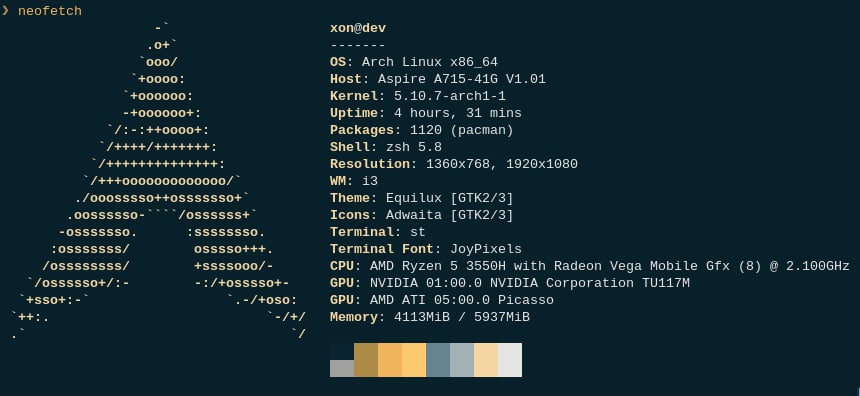Screen dimensions: 860x396
Task: Click the 'Theme' label
Action: pyautogui.click(x=350, y=198)
